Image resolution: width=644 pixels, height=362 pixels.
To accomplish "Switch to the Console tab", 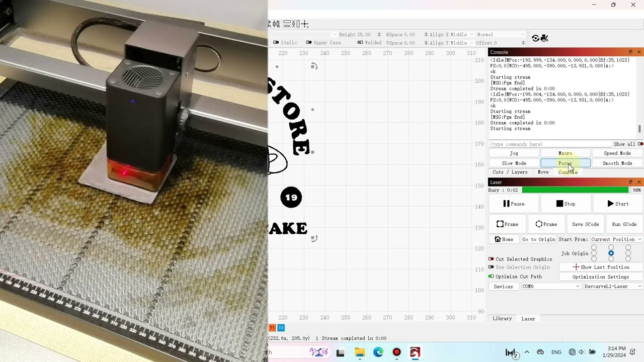I will coord(568,172).
